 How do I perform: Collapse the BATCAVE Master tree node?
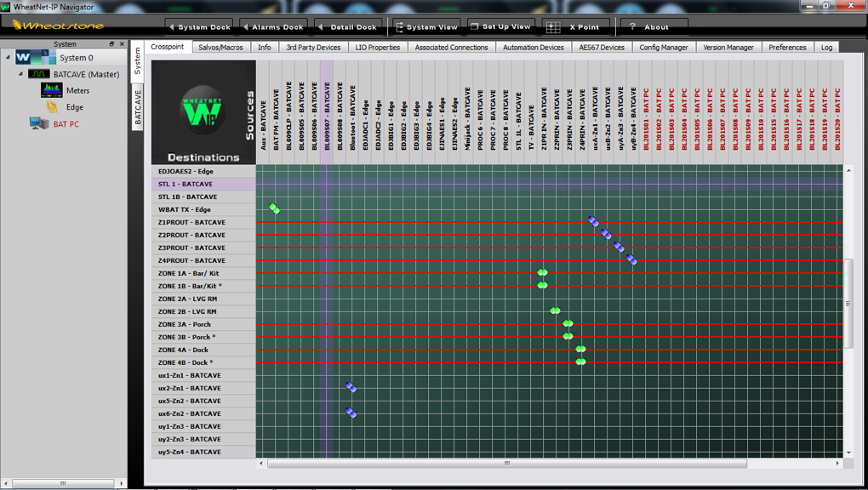[x=20, y=74]
